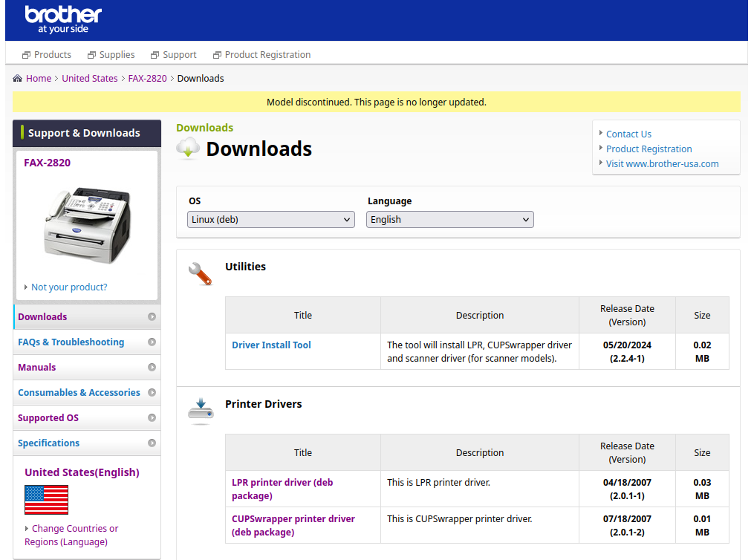Click the Printer Drivers download icon

[201, 411]
